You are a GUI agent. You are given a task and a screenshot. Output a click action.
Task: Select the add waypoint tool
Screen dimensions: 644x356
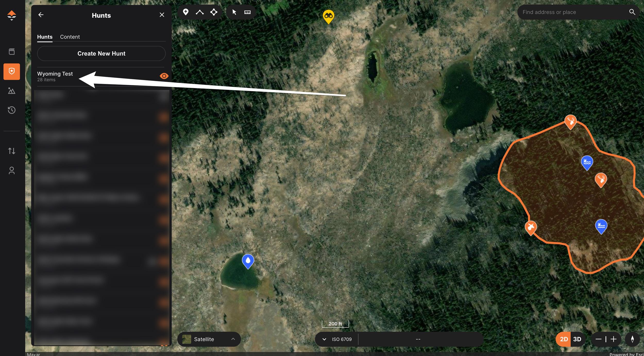coord(186,12)
